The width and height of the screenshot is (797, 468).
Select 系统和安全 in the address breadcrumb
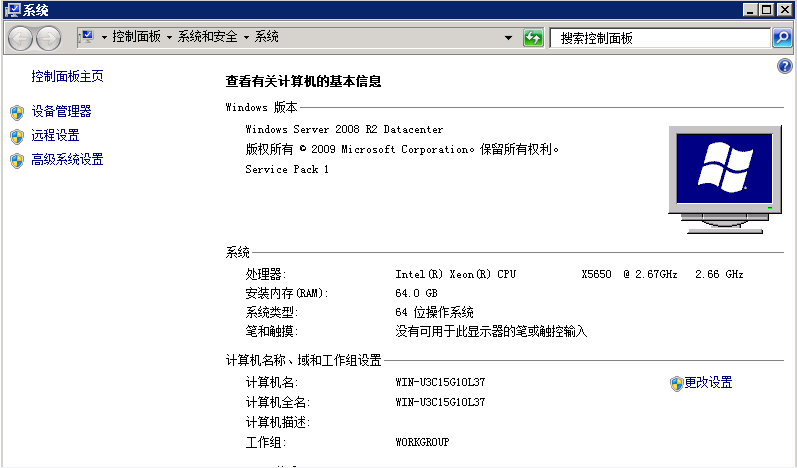coord(208,37)
